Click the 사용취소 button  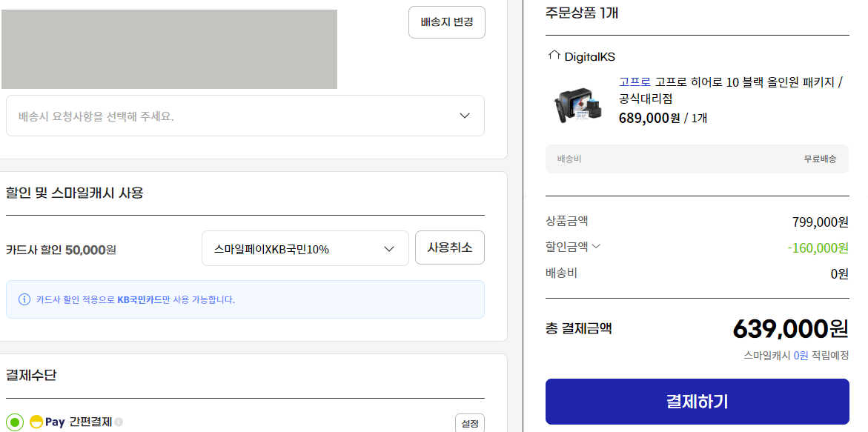point(449,247)
